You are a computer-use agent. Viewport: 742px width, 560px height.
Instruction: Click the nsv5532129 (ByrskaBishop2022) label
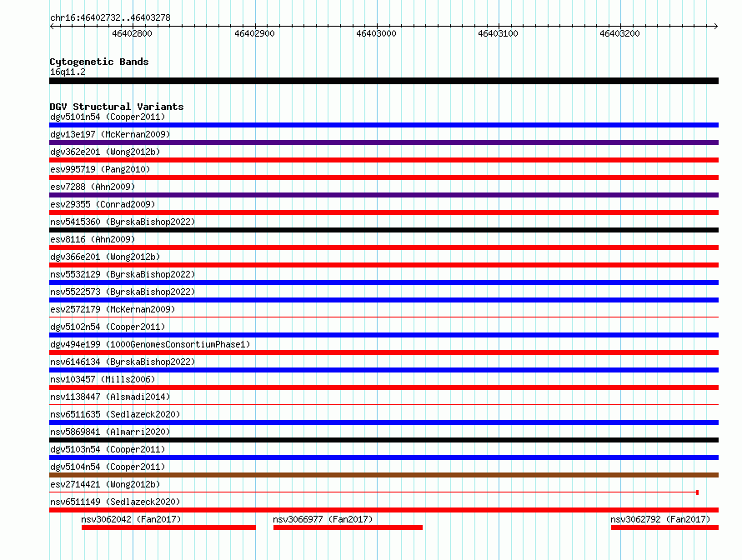coord(123,274)
